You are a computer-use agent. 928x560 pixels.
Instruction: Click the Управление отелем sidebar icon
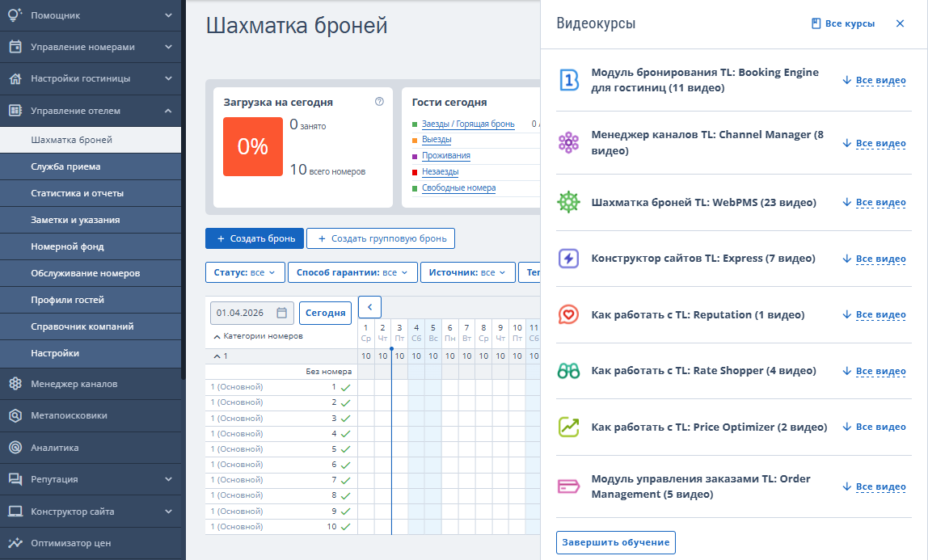point(15,110)
